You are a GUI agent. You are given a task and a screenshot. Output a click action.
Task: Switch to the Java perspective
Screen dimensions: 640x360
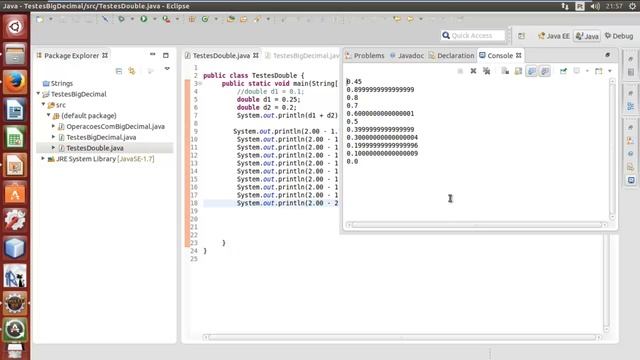(587, 36)
